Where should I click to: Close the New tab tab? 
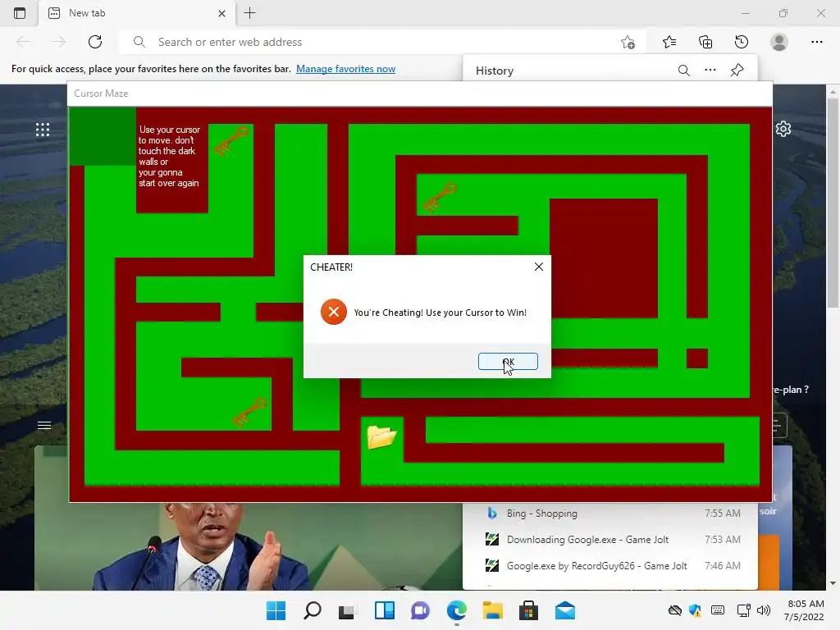coord(221,13)
